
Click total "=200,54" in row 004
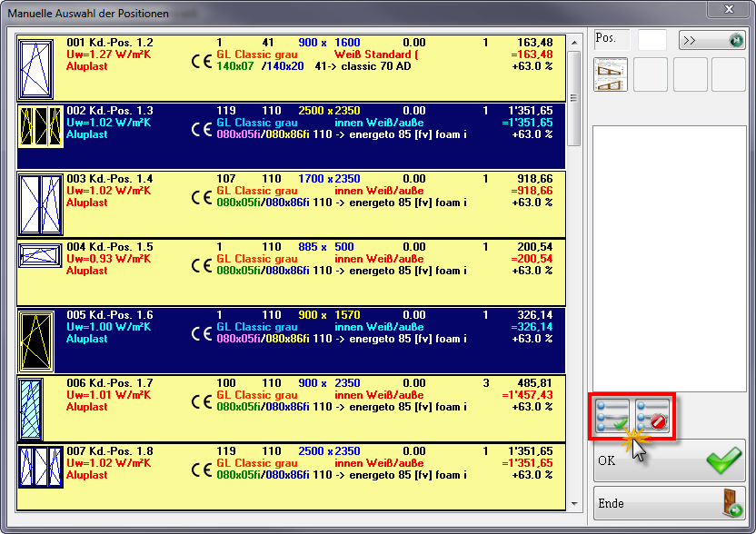532,259
